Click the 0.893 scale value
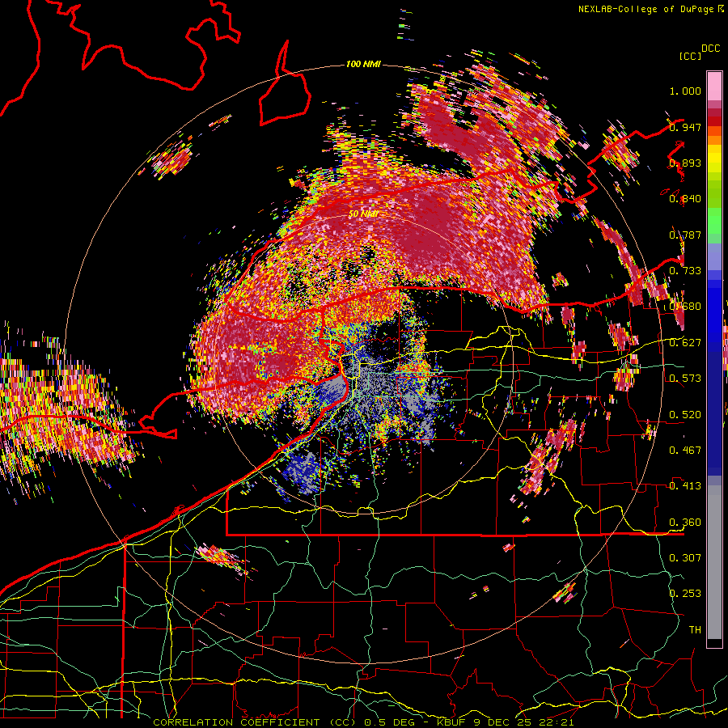The width and height of the screenshot is (728, 728). point(685,163)
